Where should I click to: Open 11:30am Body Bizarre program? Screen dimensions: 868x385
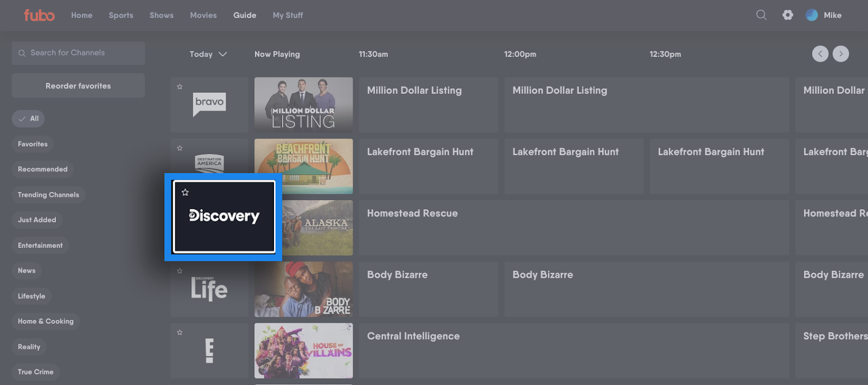[x=428, y=290]
